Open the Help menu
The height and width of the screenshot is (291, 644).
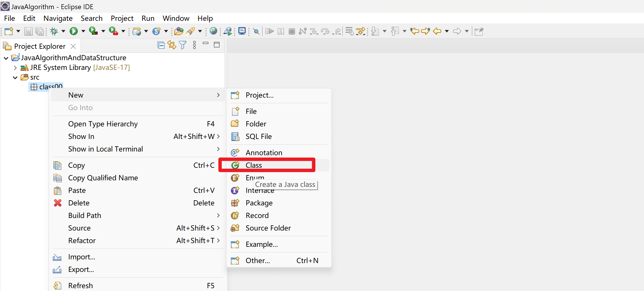click(x=205, y=18)
